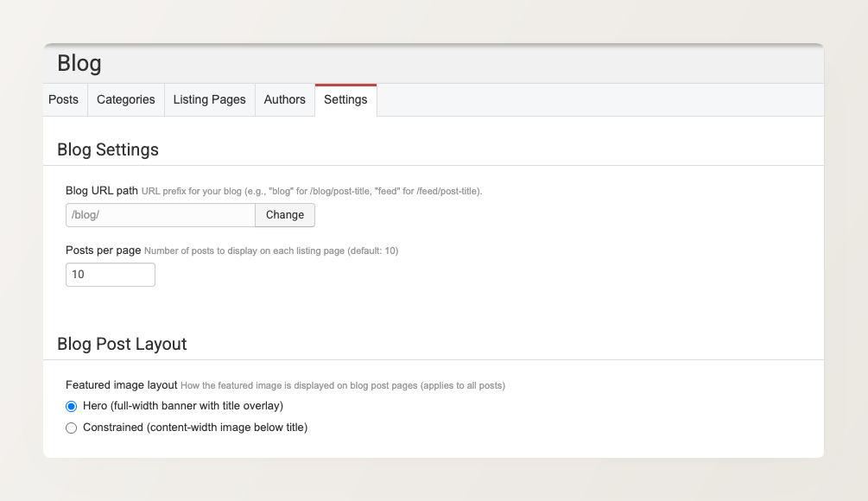Click the Blog page heading

click(x=79, y=63)
